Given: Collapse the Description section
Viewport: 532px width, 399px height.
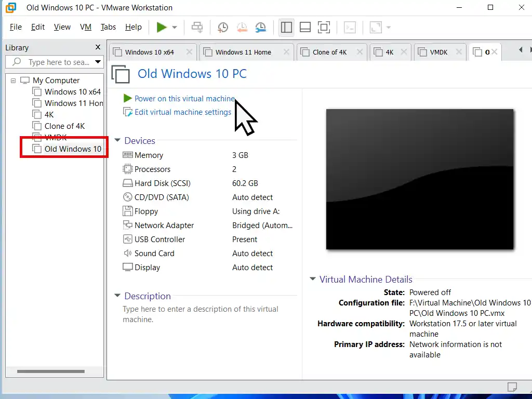Looking at the screenshot, I should click(x=117, y=296).
